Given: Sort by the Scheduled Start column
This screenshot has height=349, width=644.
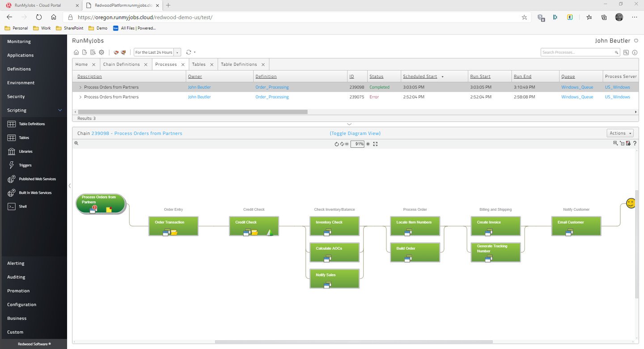Looking at the screenshot, I should click(x=420, y=77).
